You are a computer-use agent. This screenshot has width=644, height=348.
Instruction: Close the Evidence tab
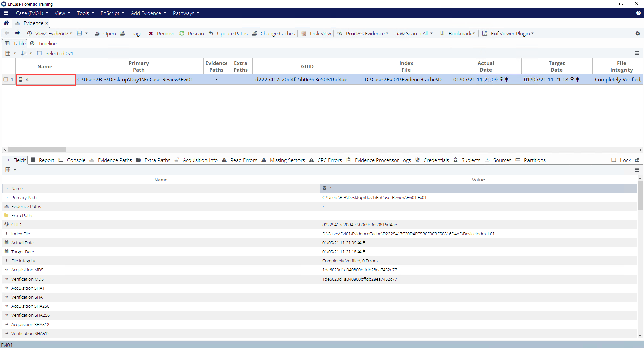pyautogui.click(x=47, y=23)
